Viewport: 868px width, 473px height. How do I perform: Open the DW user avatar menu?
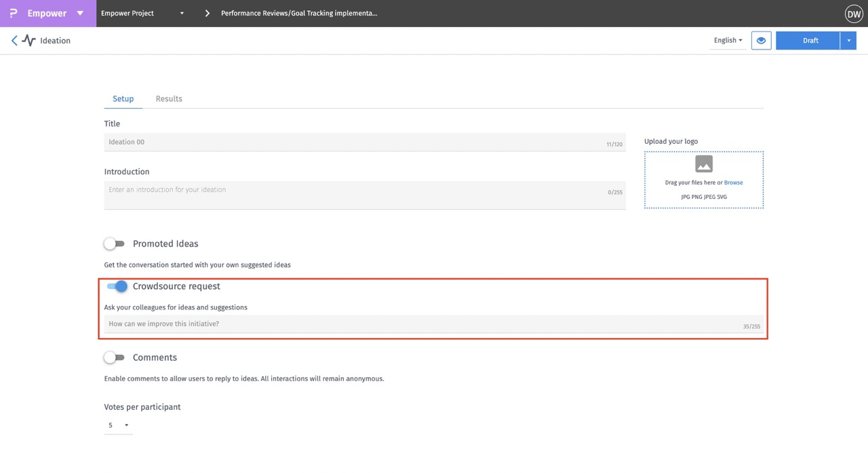tap(853, 14)
